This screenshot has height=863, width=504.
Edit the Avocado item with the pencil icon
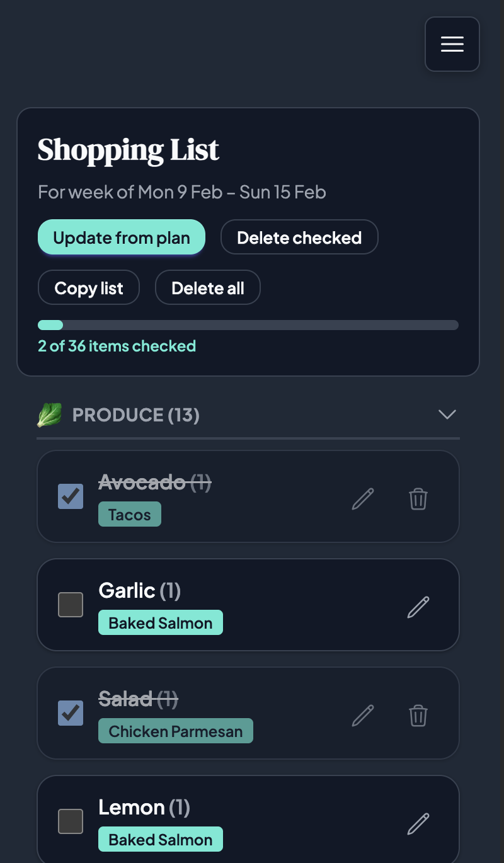tap(363, 499)
